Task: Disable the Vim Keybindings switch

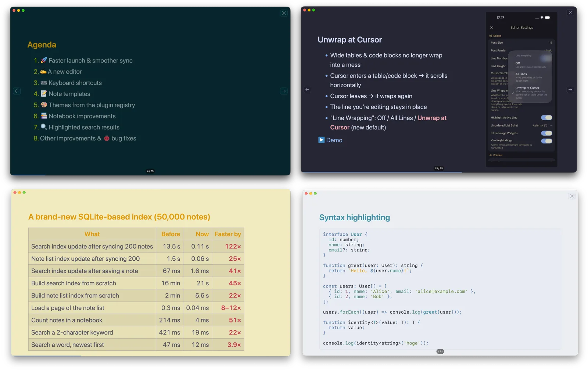Action: coord(546,141)
